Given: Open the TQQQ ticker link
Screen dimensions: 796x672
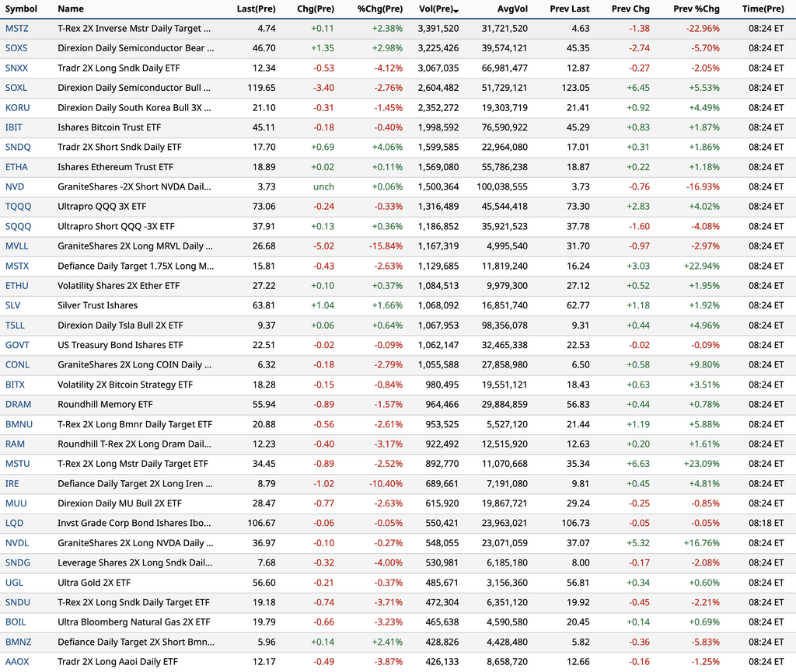Looking at the screenshot, I should (19, 207).
